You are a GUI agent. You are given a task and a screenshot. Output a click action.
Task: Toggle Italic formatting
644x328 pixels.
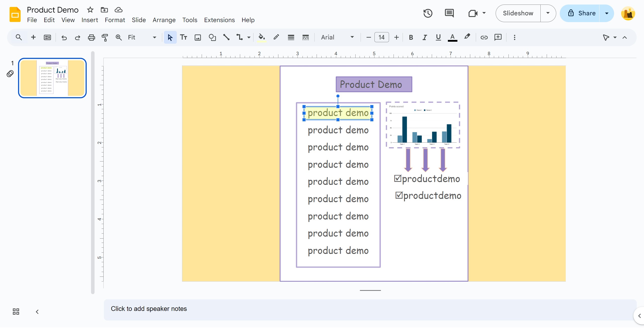point(425,37)
